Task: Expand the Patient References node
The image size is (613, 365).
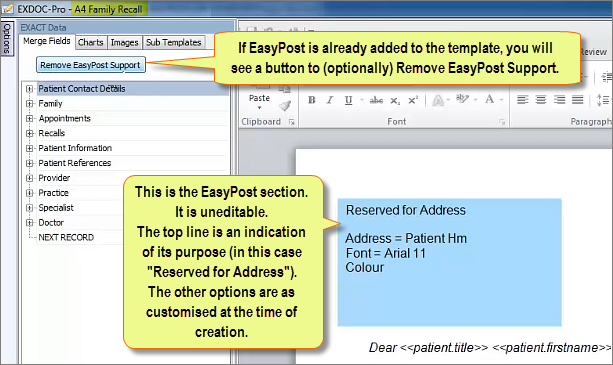Action: [x=29, y=163]
